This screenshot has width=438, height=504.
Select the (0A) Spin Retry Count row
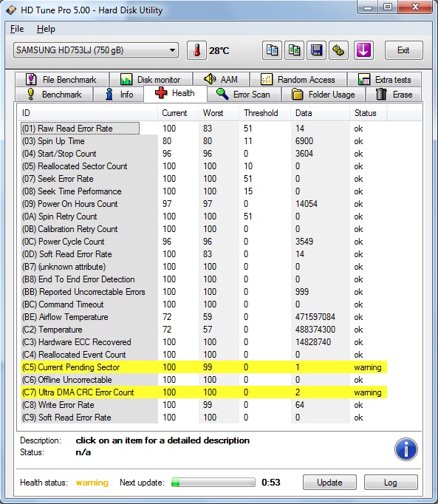pos(204,216)
